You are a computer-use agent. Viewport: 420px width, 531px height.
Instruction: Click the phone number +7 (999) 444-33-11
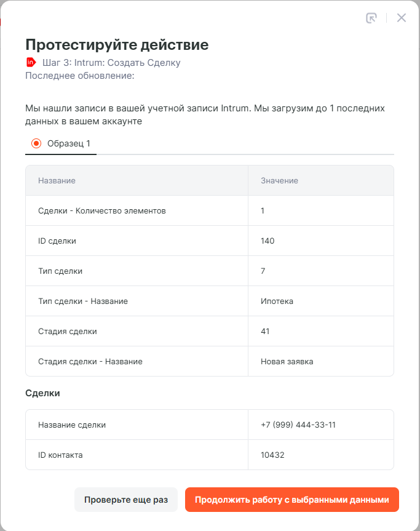tap(298, 425)
